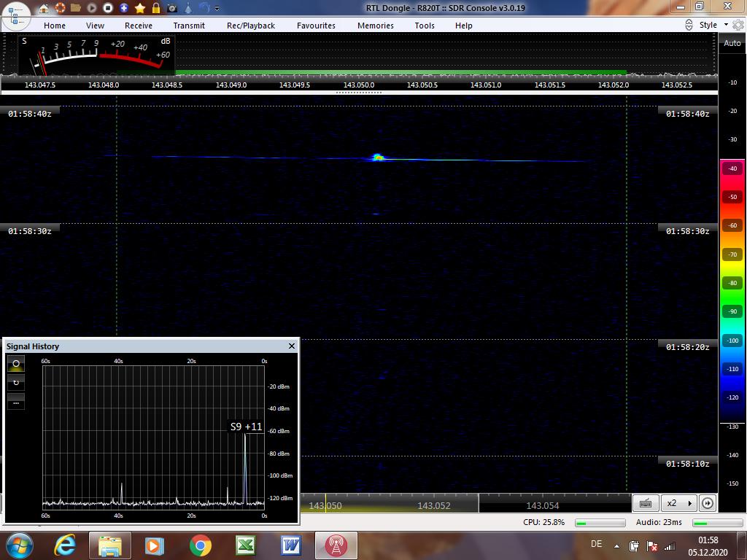Show hidden system tray icons
The height and width of the screenshot is (560, 747).
tap(616, 545)
